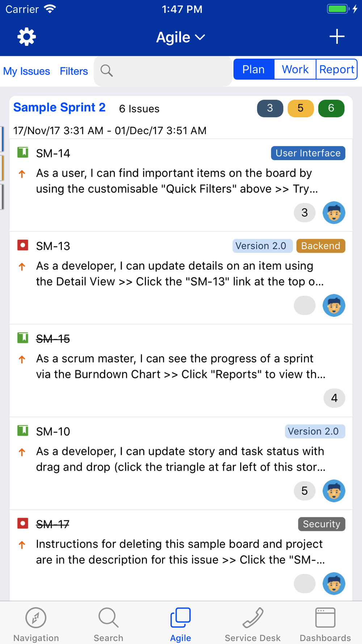
Task: Open the Dashboards tab icon
Action: [325, 618]
